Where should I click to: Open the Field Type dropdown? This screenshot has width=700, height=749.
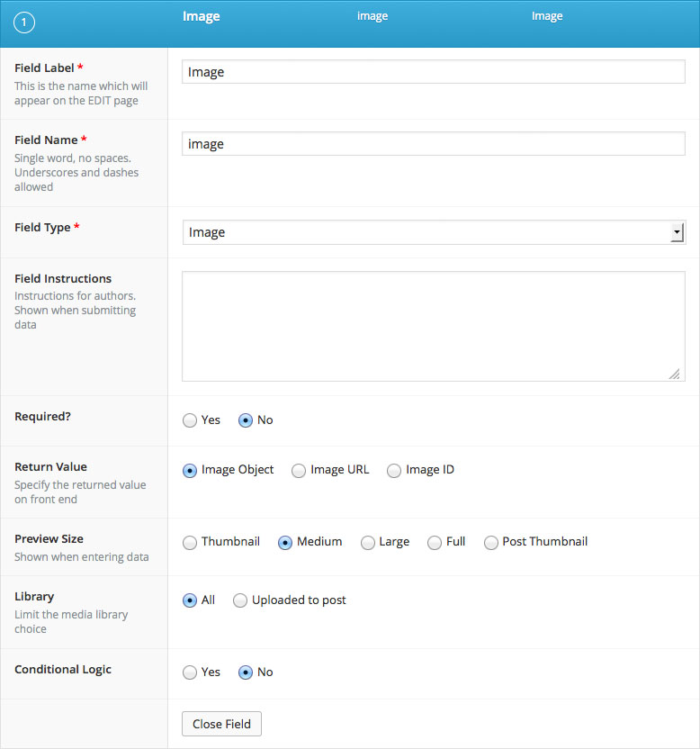[434, 232]
